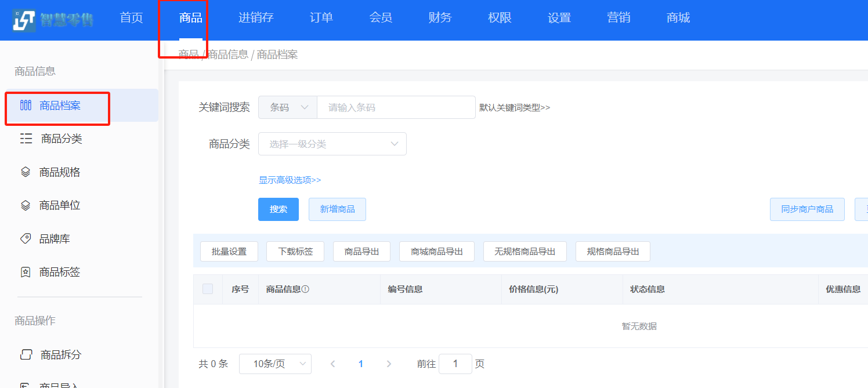
Task: Click the 请输入条码 input field
Action: [x=396, y=107]
